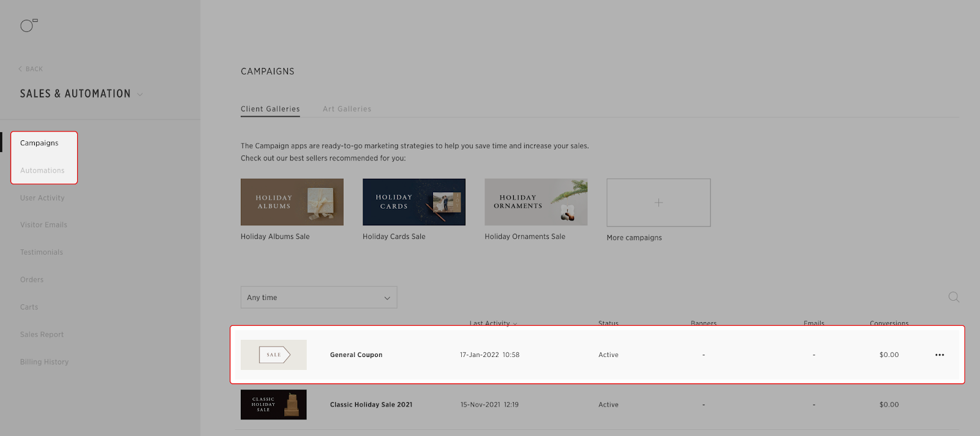Click the Holiday Albums Sale label

point(275,236)
